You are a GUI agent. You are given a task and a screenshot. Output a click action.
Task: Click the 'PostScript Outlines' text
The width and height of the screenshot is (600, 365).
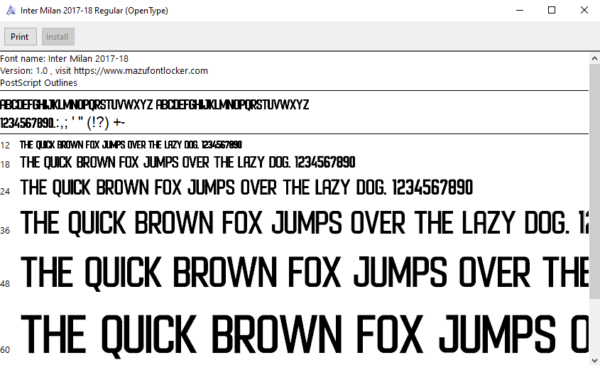(39, 83)
